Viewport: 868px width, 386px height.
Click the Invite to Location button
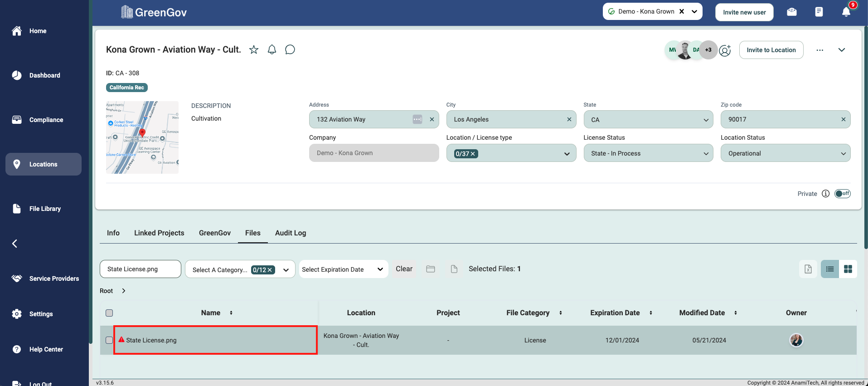pyautogui.click(x=771, y=50)
